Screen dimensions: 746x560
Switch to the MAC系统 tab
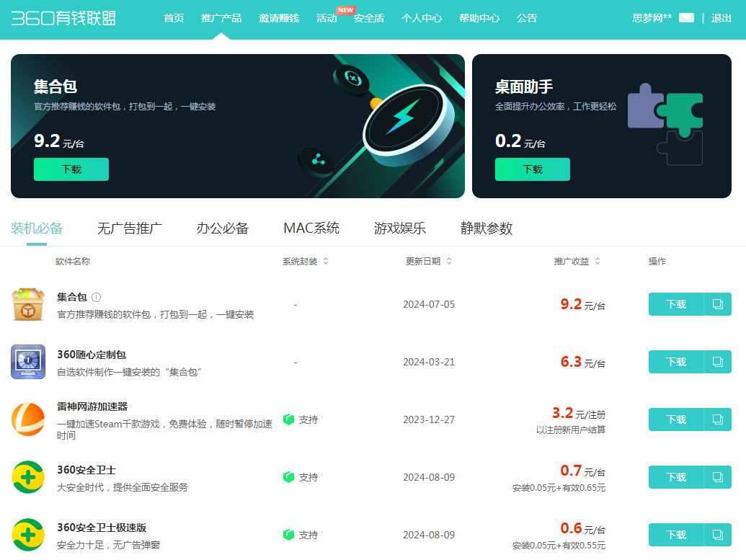click(311, 228)
